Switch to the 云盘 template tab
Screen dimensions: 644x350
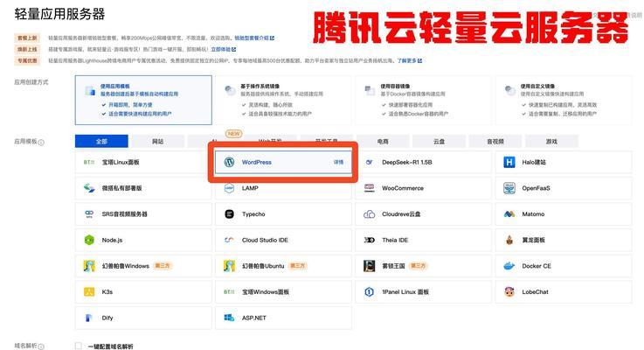(439, 141)
